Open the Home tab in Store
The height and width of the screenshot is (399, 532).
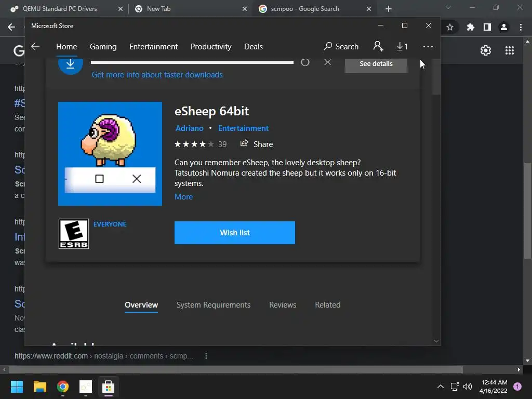(x=66, y=46)
